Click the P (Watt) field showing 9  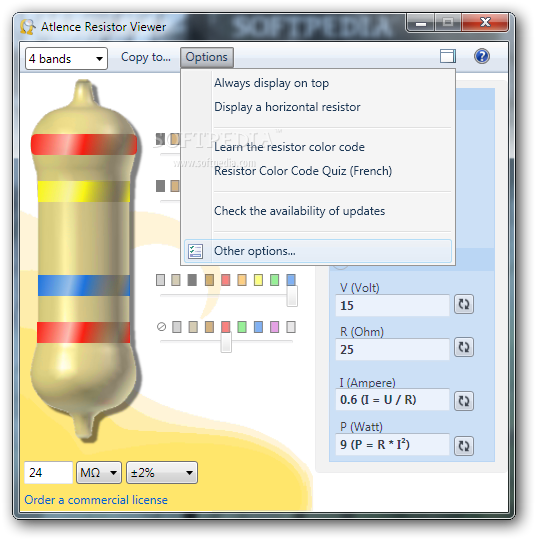click(392, 445)
